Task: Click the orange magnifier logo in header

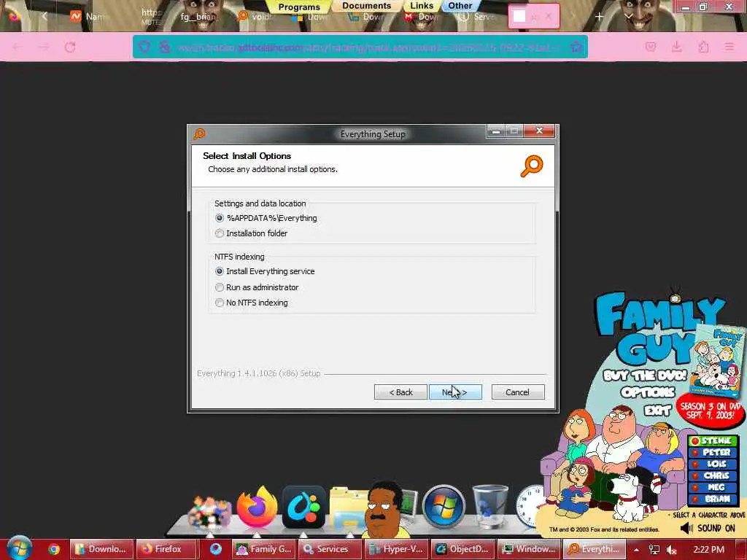Action: pos(532,166)
